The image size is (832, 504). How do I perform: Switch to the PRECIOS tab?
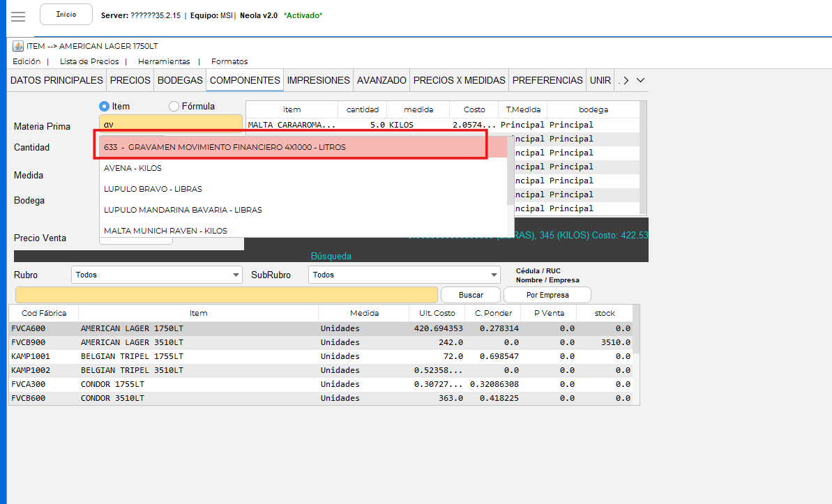(130, 80)
